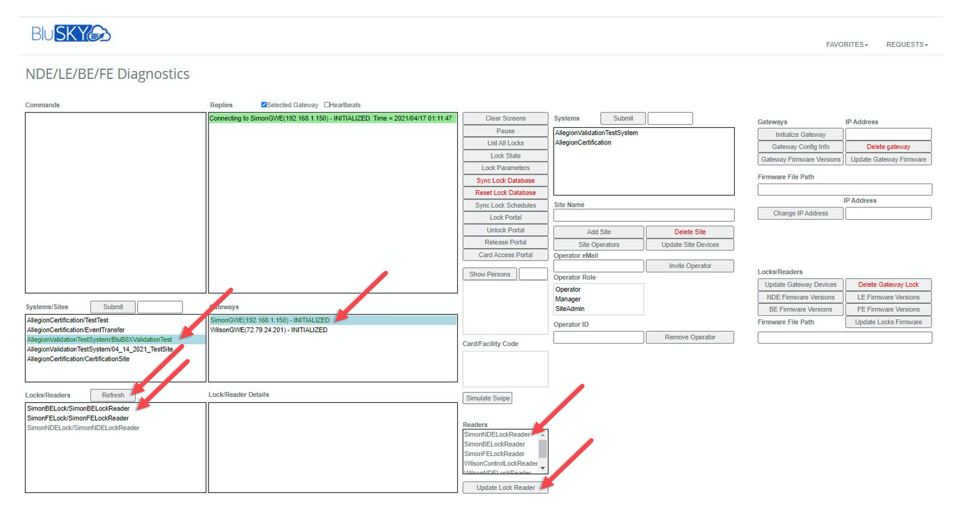
Task: Select SimonGWE gateway in Gateways list
Action: pyautogui.click(x=270, y=320)
